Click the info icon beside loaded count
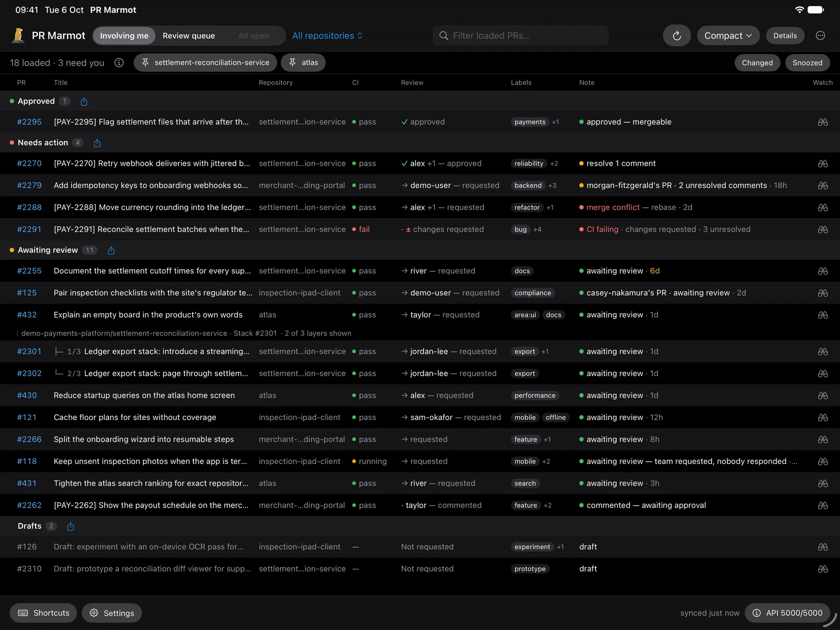The image size is (840, 630). [119, 63]
